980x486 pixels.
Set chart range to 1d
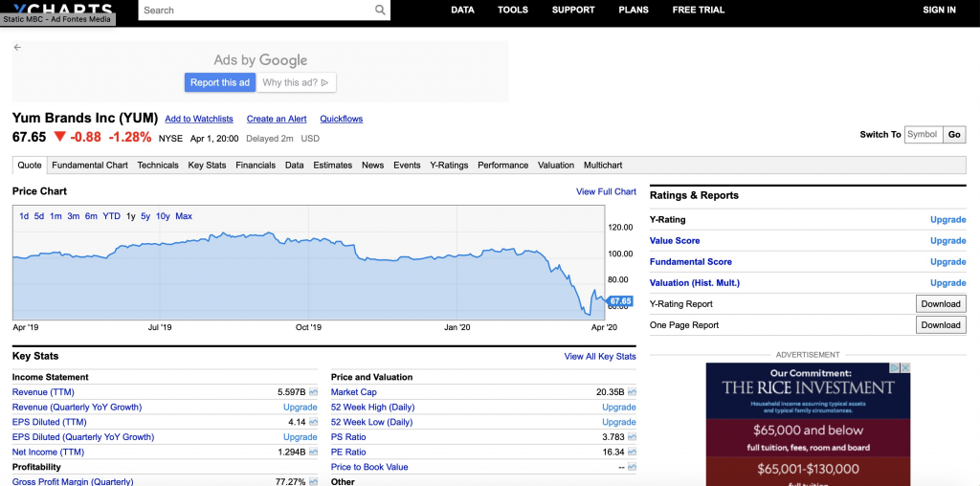point(24,216)
